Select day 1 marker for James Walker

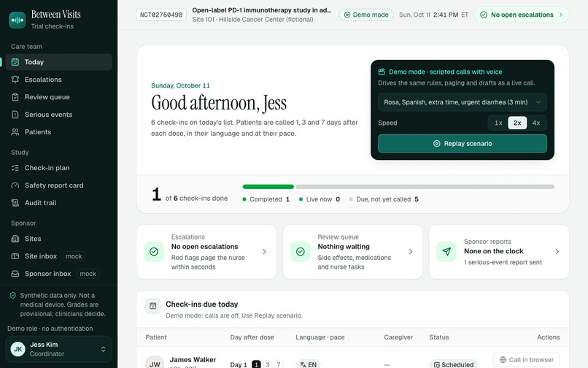tap(256, 364)
